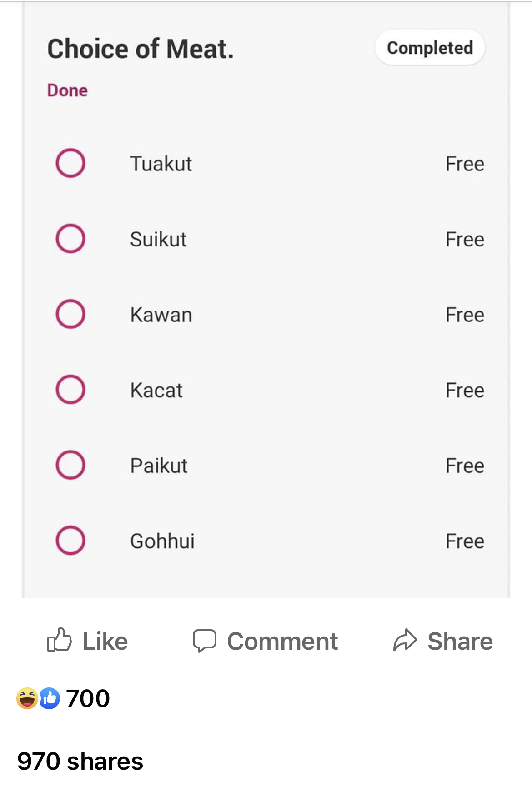This screenshot has width=532, height=797.
Task: Click the Tuakut option label
Action: coord(161,164)
